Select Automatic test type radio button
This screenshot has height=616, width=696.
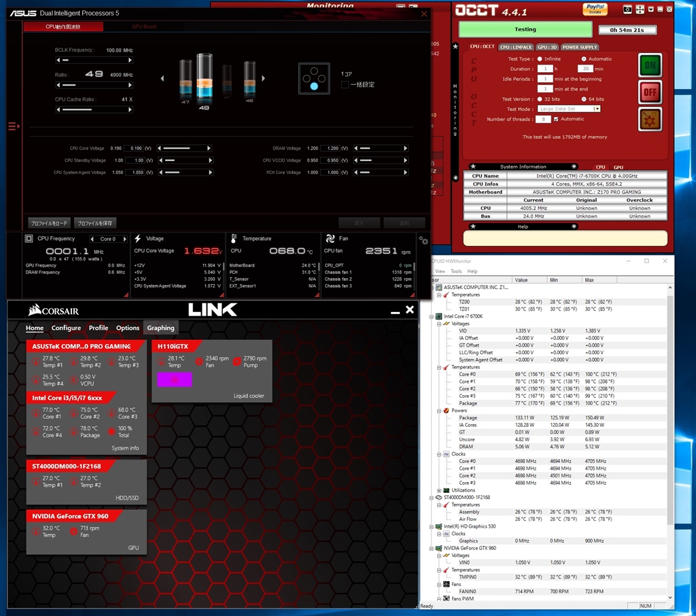tap(584, 58)
